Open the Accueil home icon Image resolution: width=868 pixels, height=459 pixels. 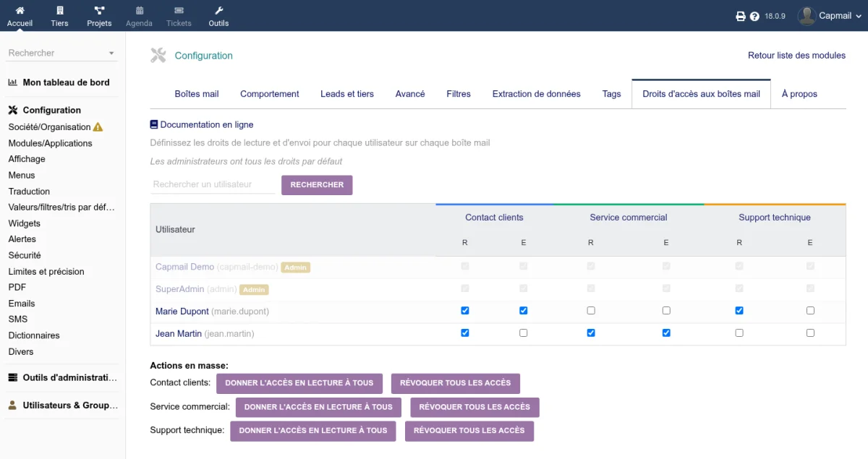point(20,11)
